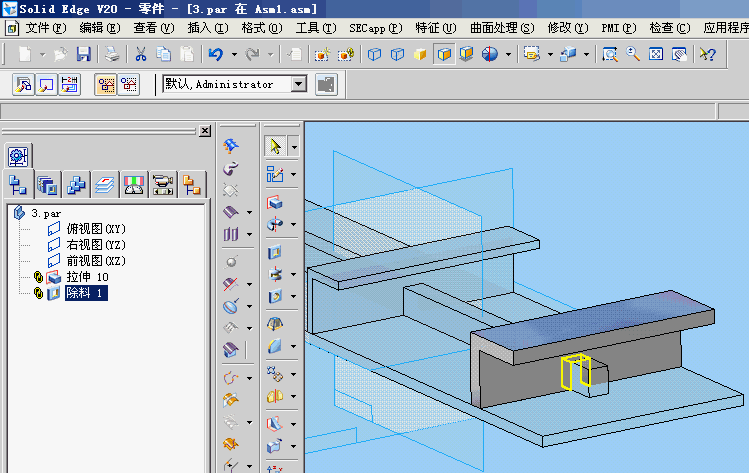
Task: Open the 文件(F) menu
Action: coord(43,28)
